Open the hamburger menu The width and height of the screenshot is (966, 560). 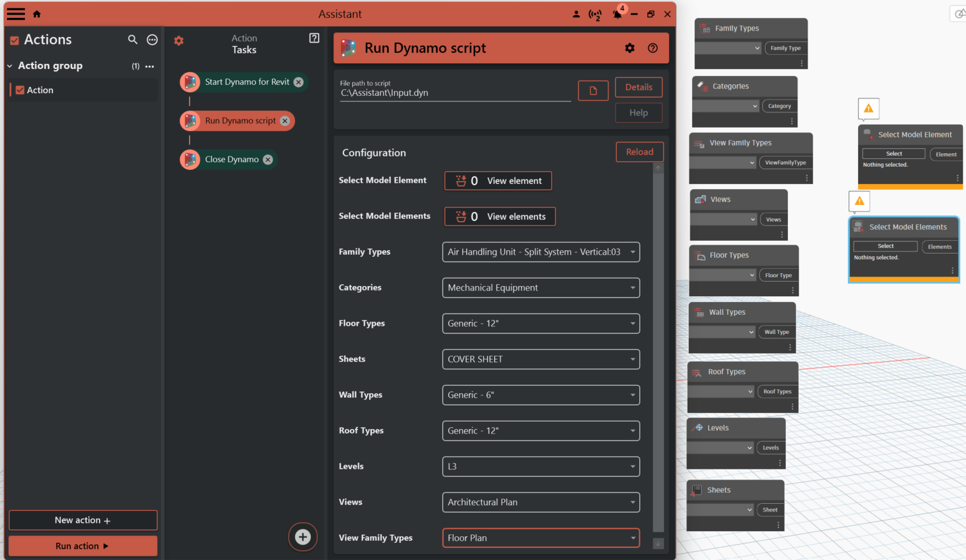pyautogui.click(x=16, y=14)
